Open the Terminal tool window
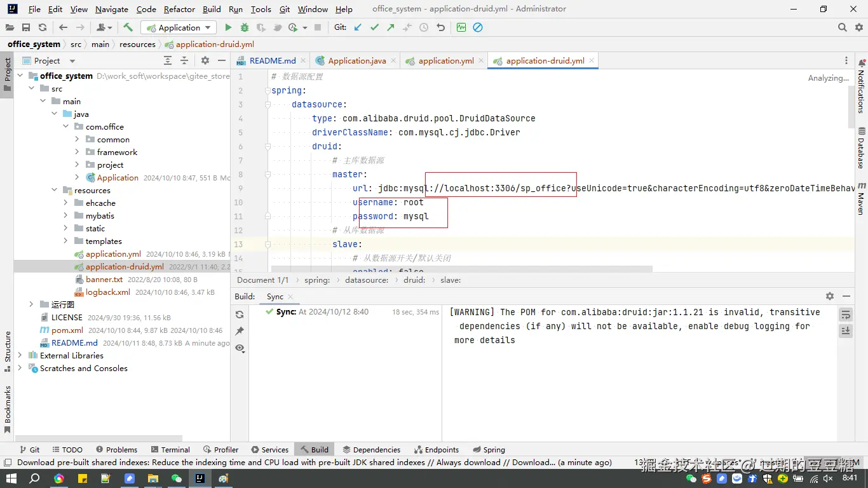 coord(169,449)
